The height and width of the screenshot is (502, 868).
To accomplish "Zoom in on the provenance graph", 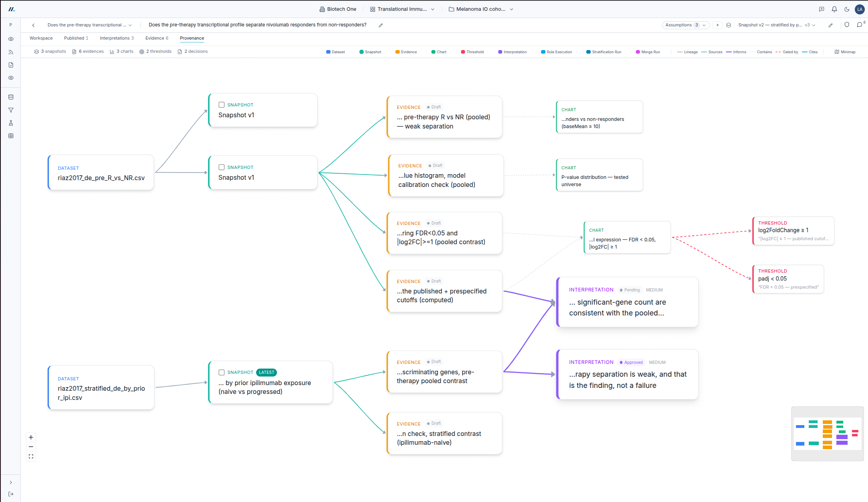I will click(31, 437).
